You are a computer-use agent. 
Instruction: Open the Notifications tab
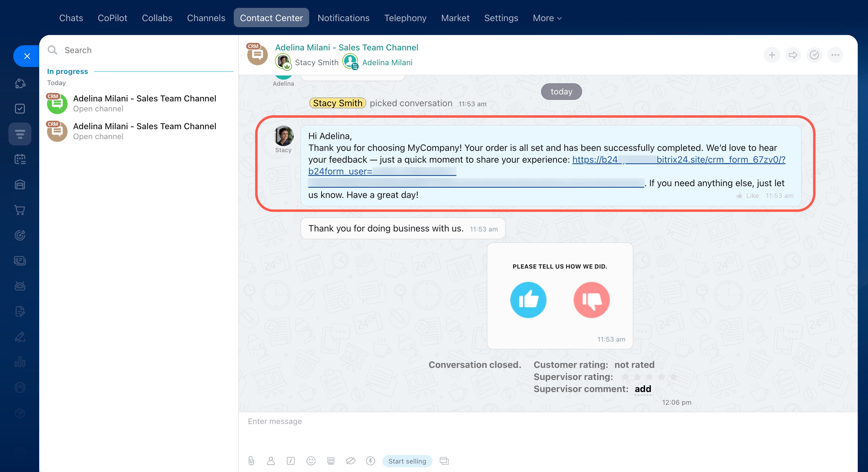[343, 18]
